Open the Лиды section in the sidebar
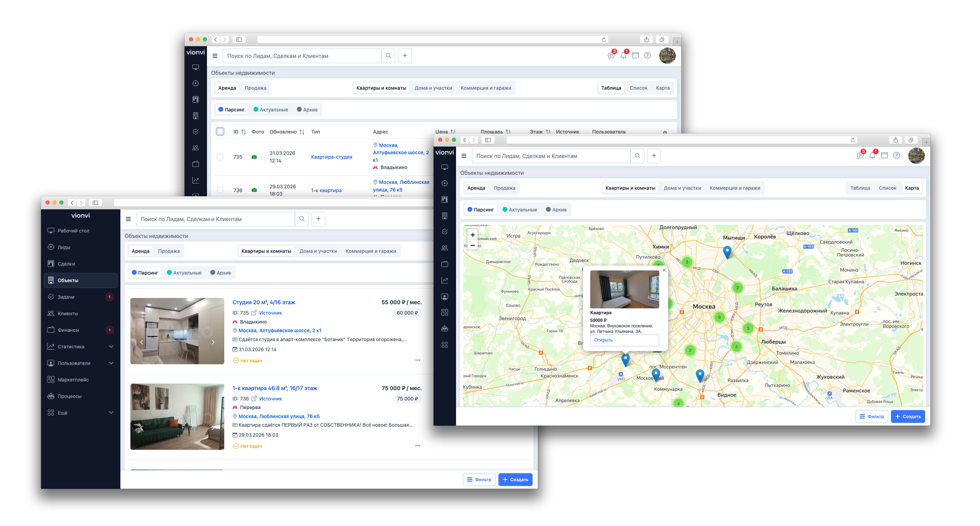This screenshot has width=980, height=526. (x=63, y=247)
